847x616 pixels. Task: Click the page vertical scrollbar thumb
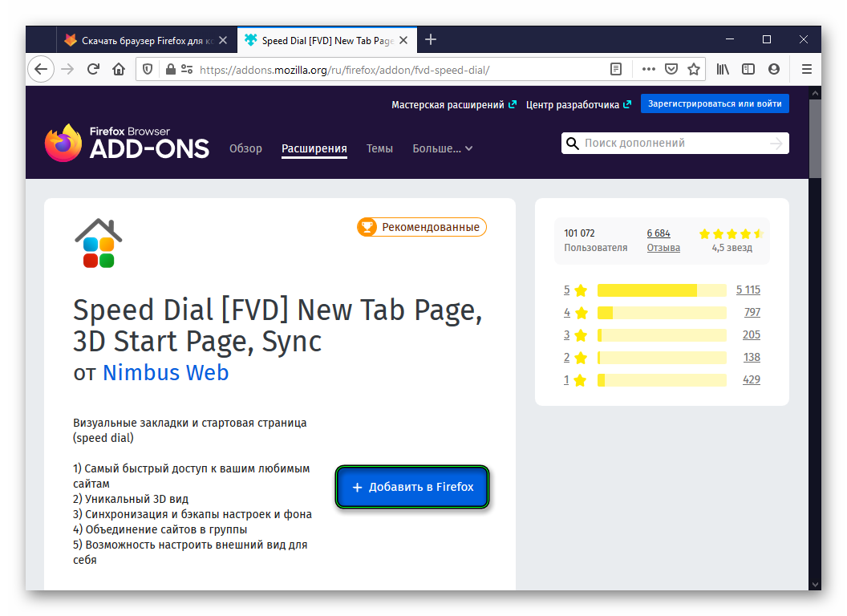pyautogui.click(x=815, y=138)
